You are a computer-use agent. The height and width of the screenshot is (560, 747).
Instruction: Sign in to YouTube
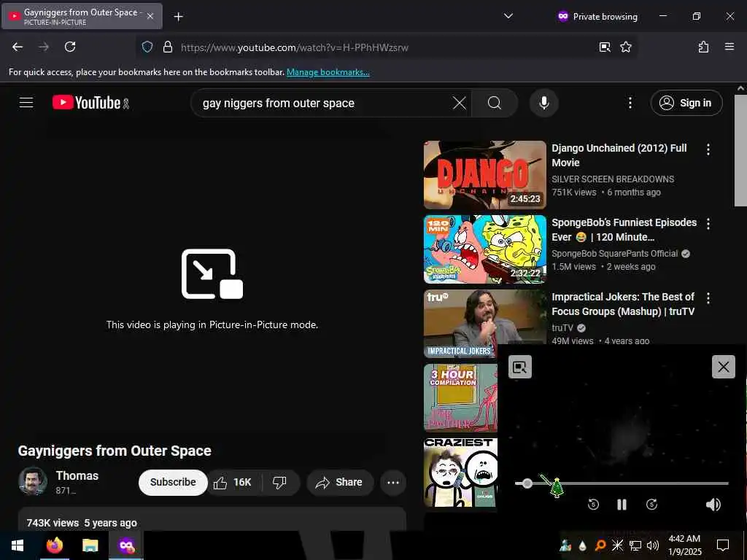686,103
